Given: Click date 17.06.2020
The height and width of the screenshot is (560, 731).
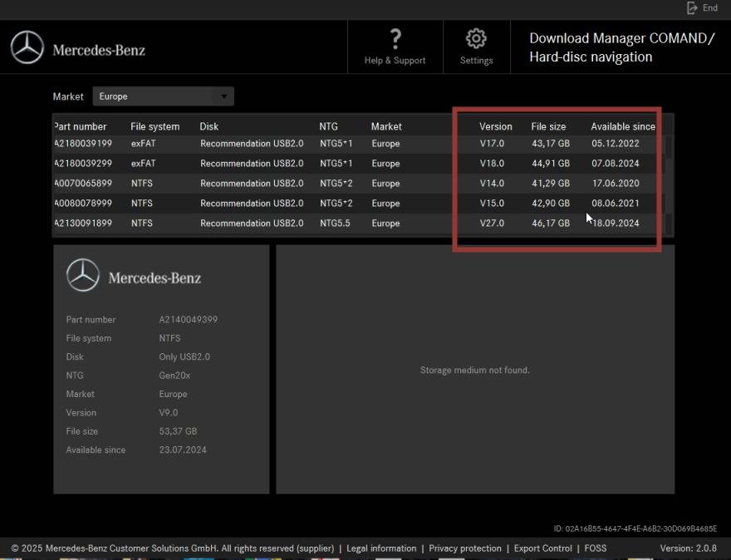Looking at the screenshot, I should [x=616, y=184].
